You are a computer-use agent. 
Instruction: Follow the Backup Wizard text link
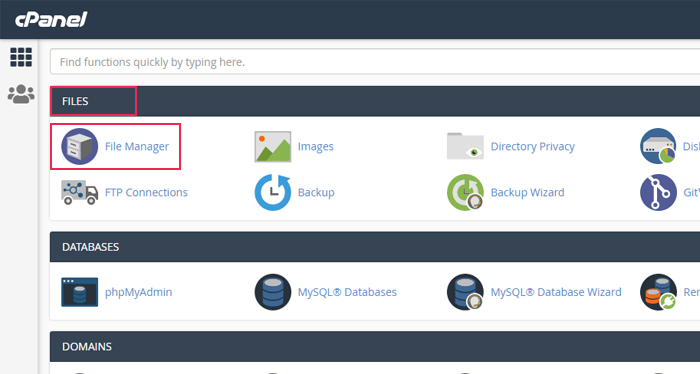coord(528,192)
